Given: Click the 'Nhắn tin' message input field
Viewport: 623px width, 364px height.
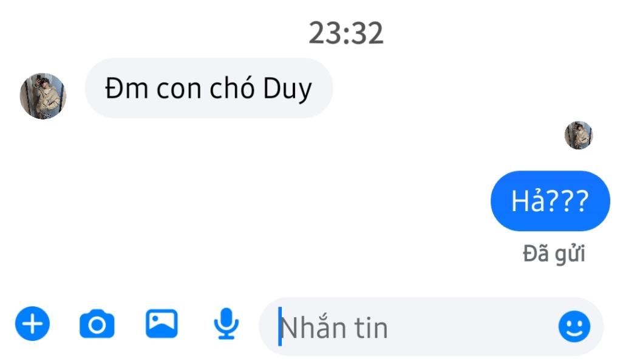Looking at the screenshot, I should (431, 326).
